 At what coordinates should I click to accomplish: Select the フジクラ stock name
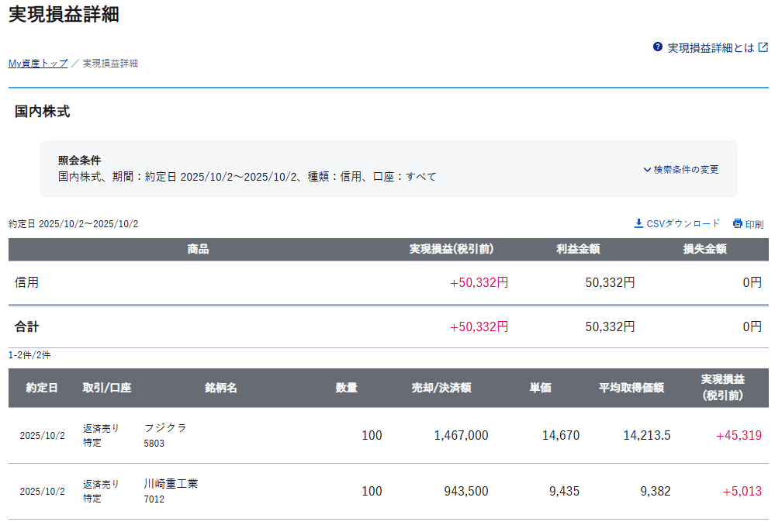click(165, 427)
